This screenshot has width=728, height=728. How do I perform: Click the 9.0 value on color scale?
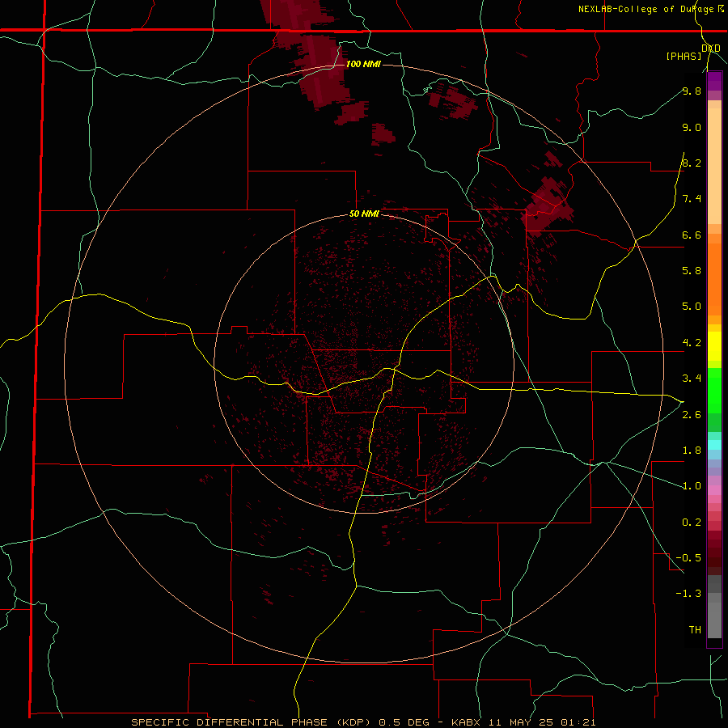(x=692, y=127)
